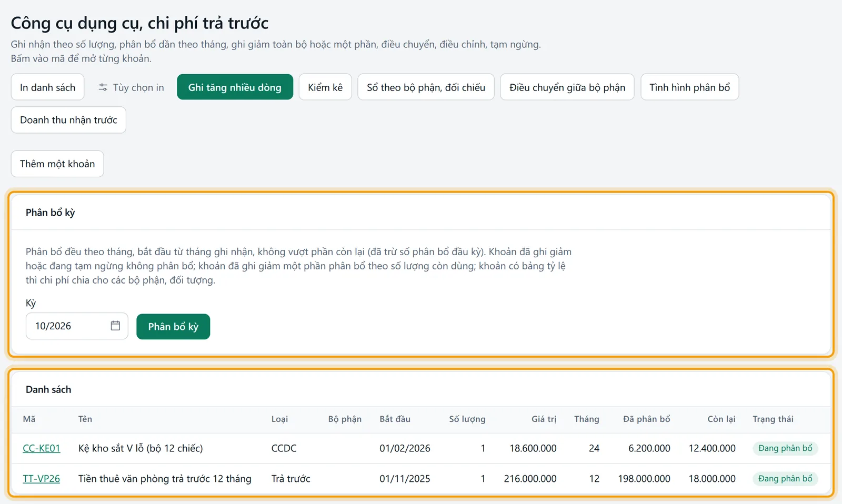Open Tình hình phân bổ

(x=690, y=87)
